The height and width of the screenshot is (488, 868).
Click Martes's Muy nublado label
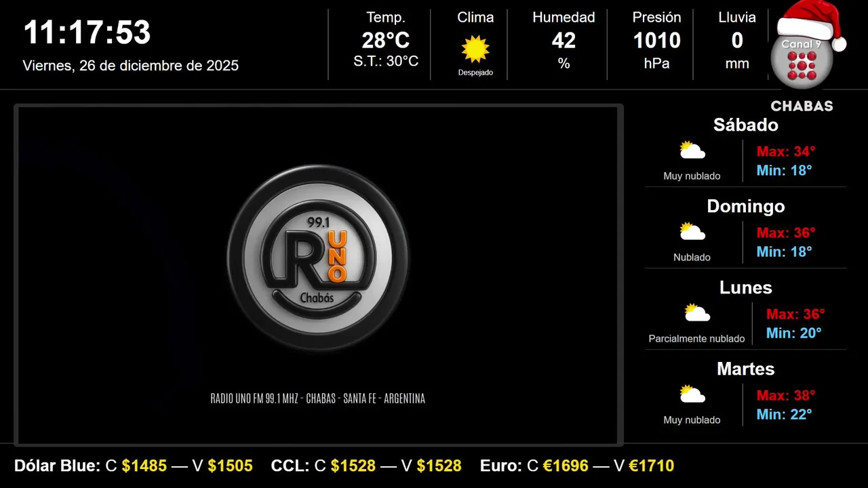click(x=692, y=420)
